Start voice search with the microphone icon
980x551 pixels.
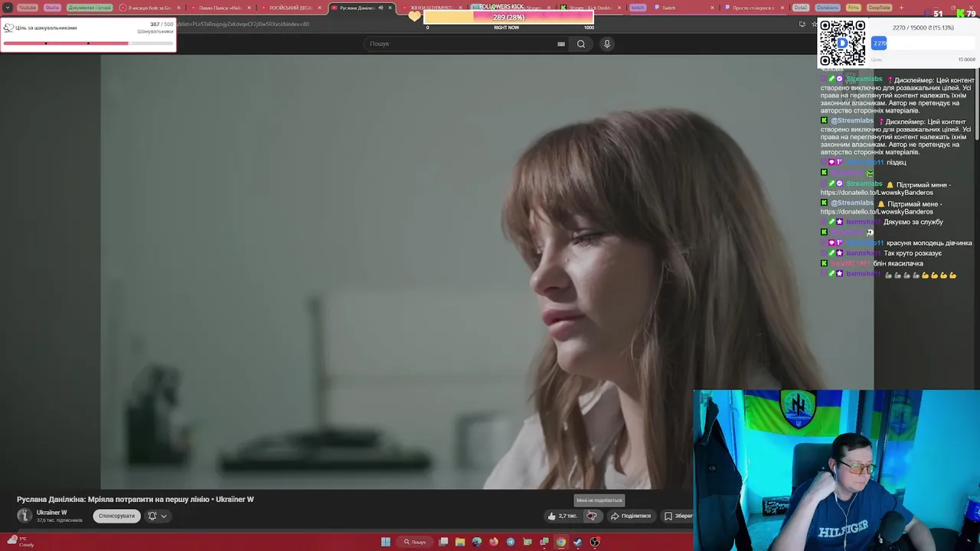[x=607, y=44]
